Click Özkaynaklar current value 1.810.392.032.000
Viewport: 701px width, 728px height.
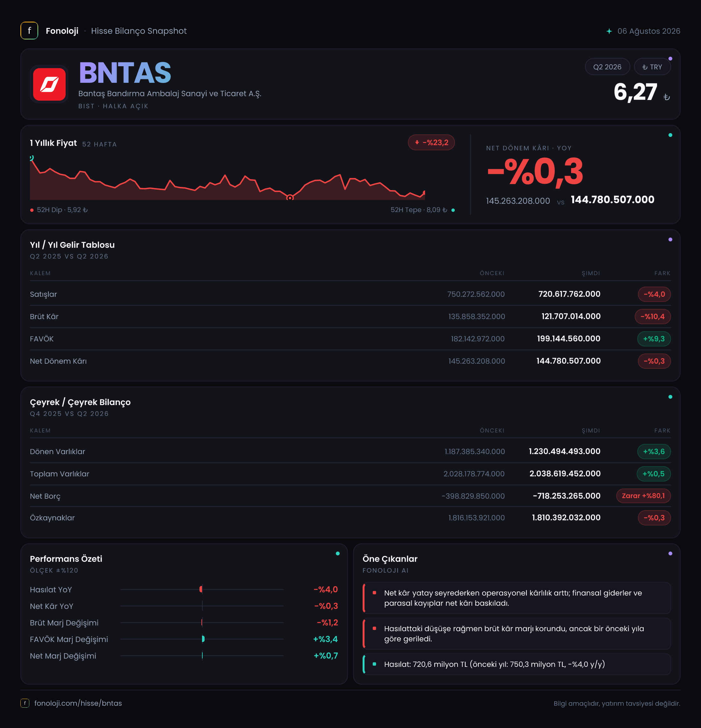pyautogui.click(x=566, y=518)
